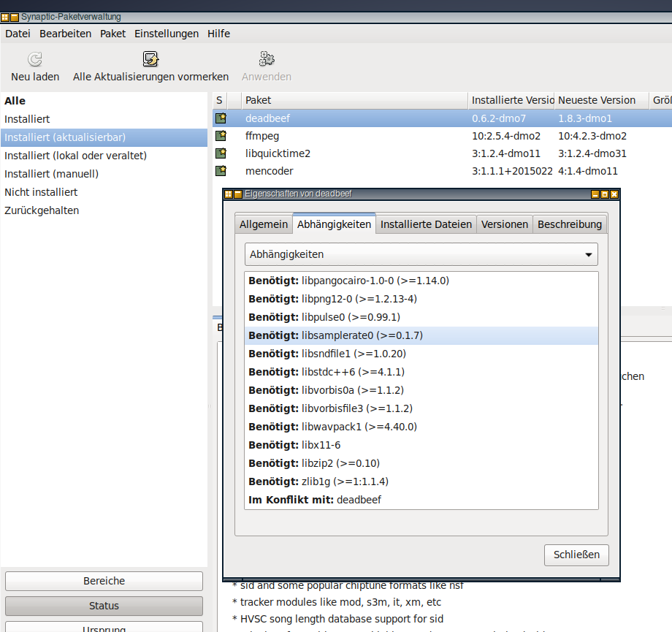672x632 pixels.
Task: Open the Beschreibung tab
Action: pos(570,224)
